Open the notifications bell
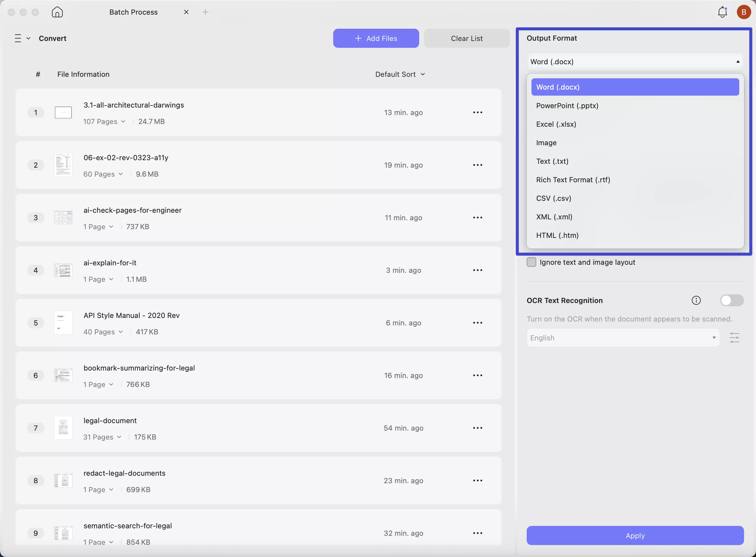 pyautogui.click(x=722, y=12)
